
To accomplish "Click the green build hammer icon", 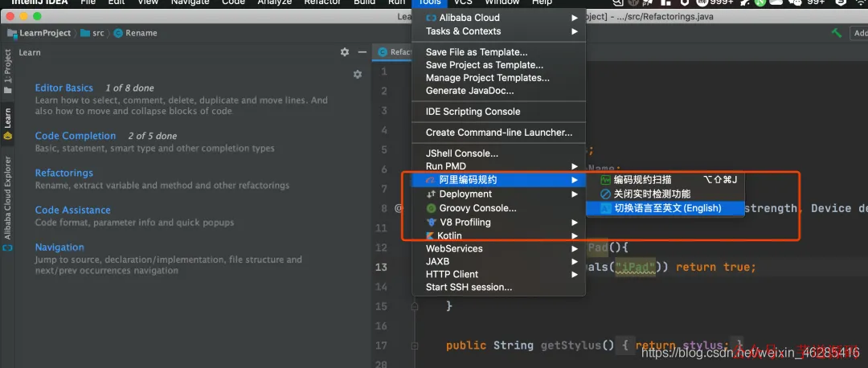I will click(x=837, y=33).
